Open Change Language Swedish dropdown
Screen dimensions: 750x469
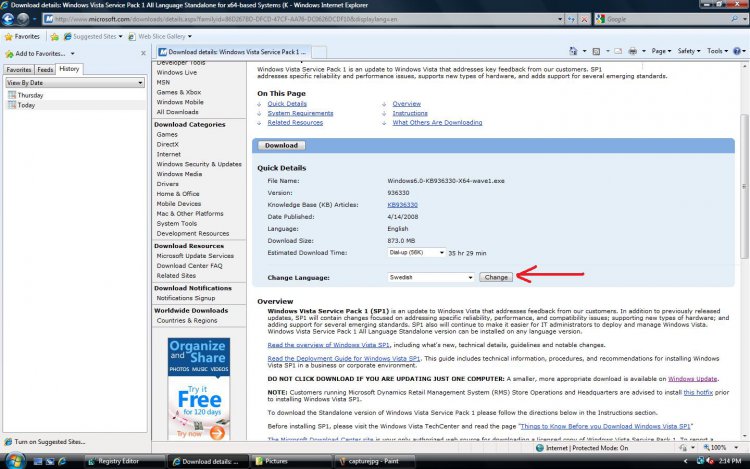[430, 277]
